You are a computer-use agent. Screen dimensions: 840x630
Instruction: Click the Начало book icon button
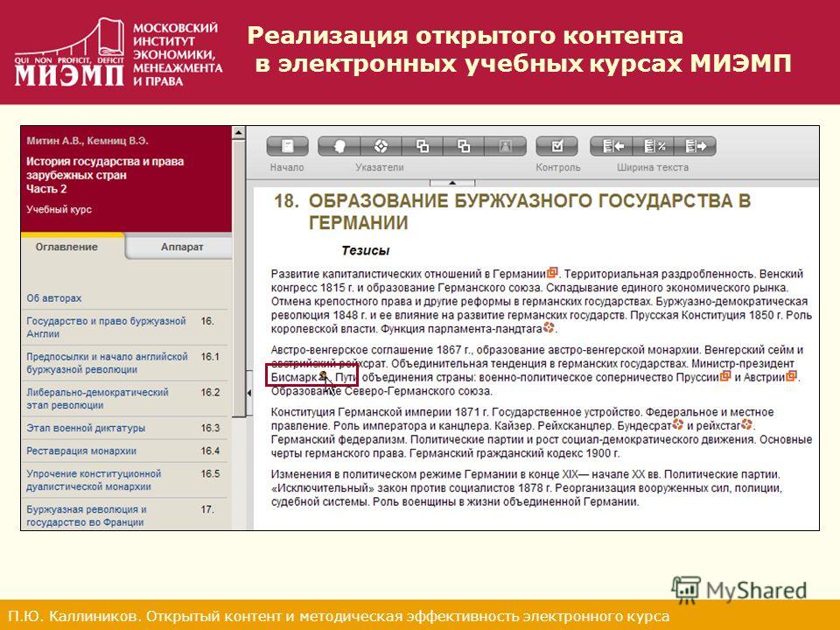click(288, 146)
